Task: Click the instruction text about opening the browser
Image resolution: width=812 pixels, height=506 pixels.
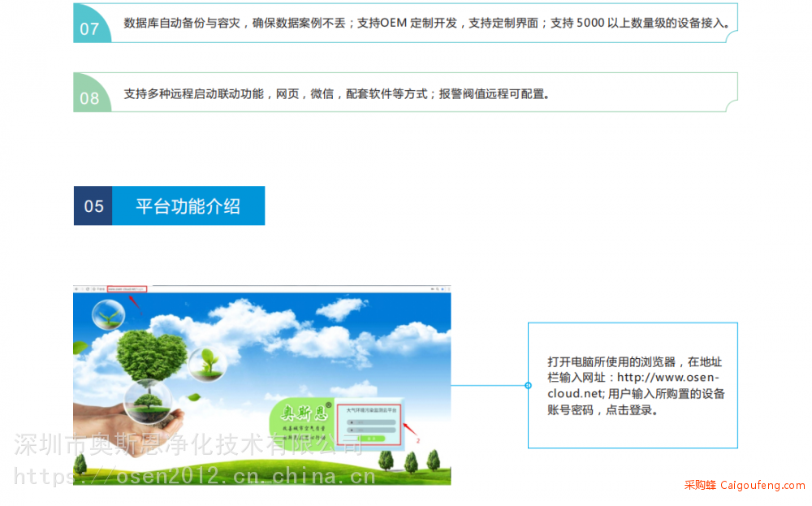Action: pos(636,386)
